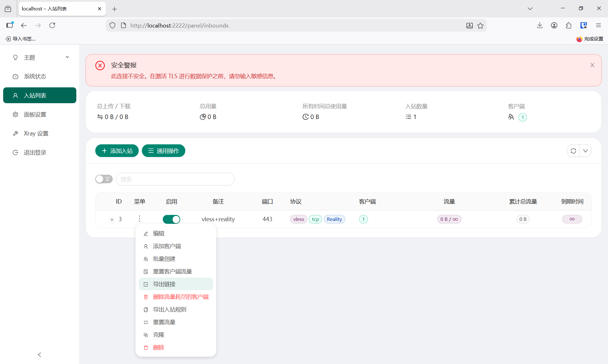This screenshot has height=364, width=608.
Task: Open the browser extensions icon
Action: point(569,26)
